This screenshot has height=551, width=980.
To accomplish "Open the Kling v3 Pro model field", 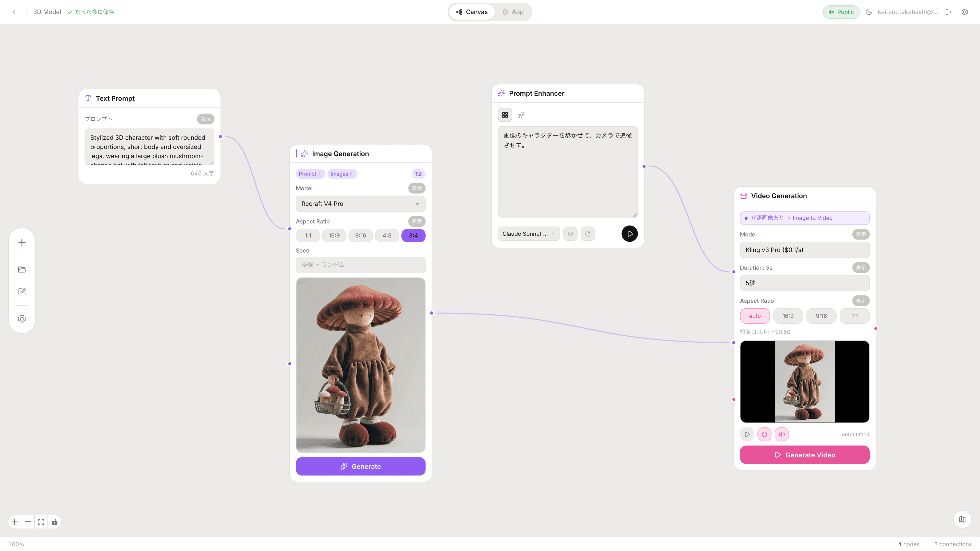I will pyautogui.click(x=804, y=250).
